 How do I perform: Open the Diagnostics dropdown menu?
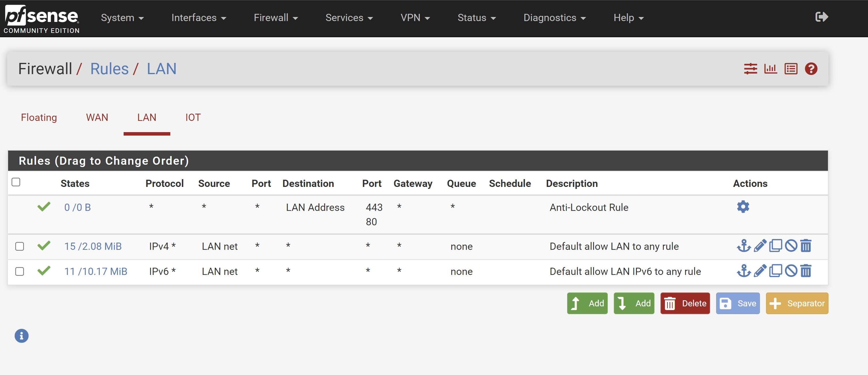[x=555, y=18]
